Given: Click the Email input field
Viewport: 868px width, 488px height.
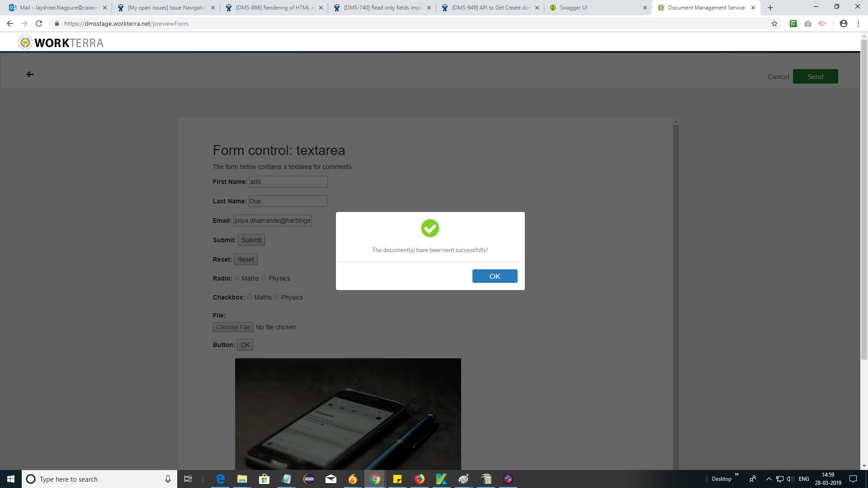Looking at the screenshot, I should point(273,221).
